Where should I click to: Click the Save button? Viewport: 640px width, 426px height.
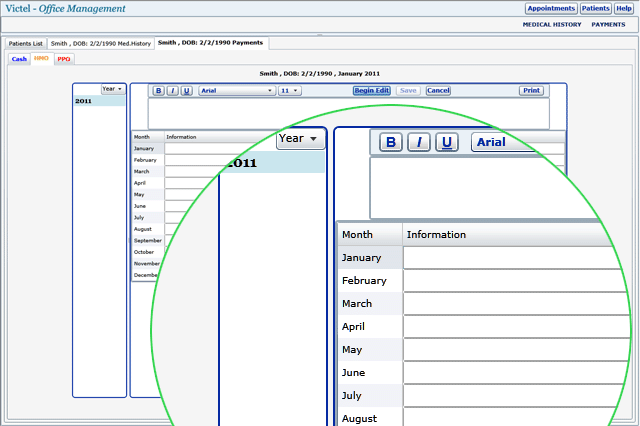(408, 91)
